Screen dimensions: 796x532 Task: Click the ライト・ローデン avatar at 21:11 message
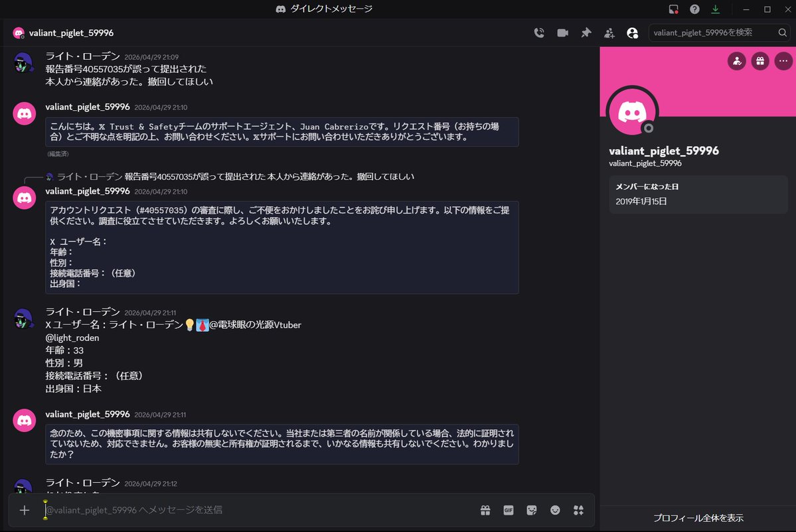pos(24,318)
